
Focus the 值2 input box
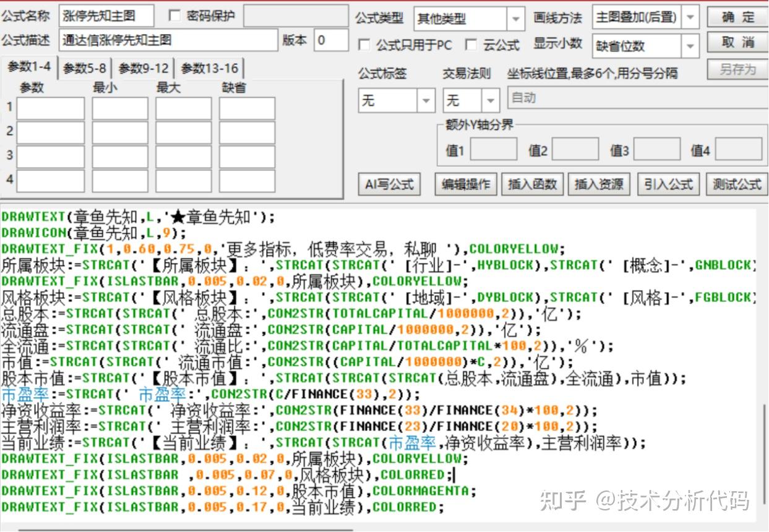575,149
